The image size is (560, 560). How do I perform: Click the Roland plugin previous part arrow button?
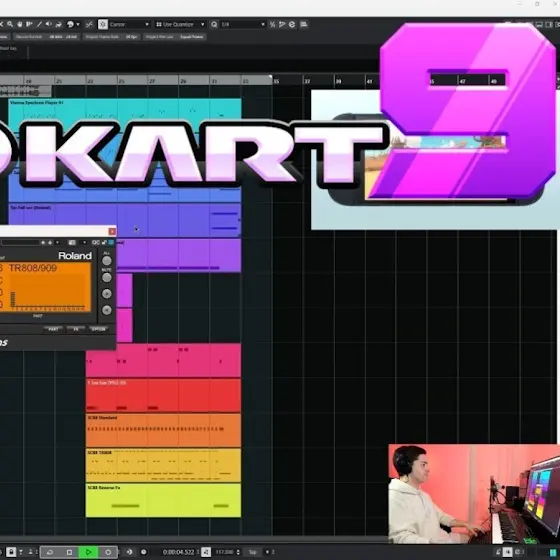(106, 310)
